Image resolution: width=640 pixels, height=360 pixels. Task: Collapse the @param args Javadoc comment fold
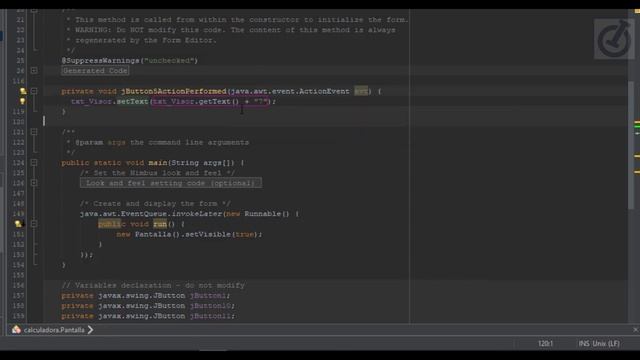coord(34,132)
